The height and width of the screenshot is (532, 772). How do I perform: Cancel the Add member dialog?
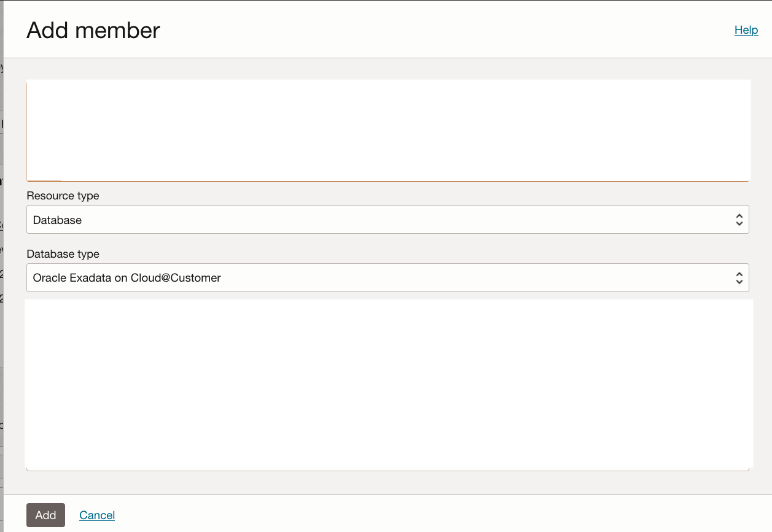[x=97, y=515]
